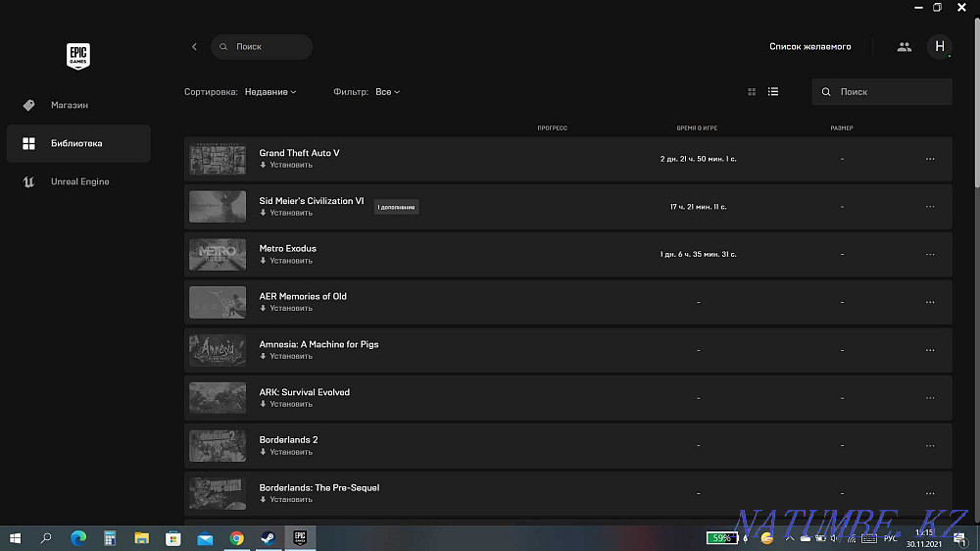Viewport: 980px width, 551px height.
Task: Install ARK: Survival Evolved
Action: coord(286,404)
